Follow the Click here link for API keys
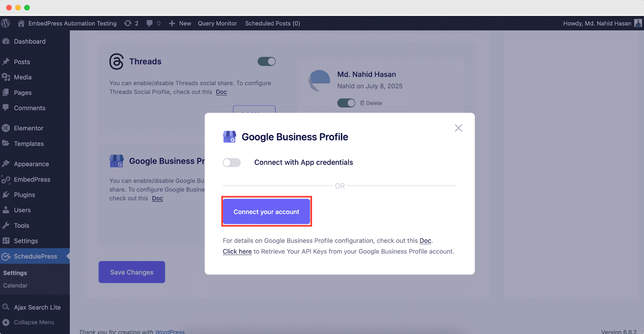 tap(237, 252)
